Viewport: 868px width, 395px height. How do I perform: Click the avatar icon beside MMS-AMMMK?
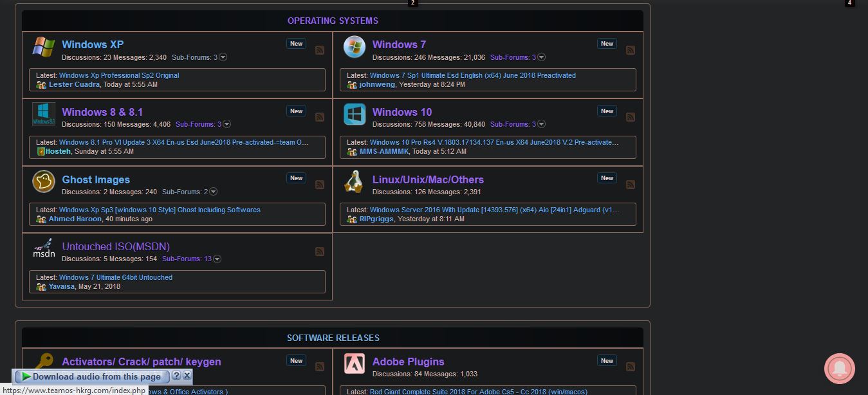352,152
